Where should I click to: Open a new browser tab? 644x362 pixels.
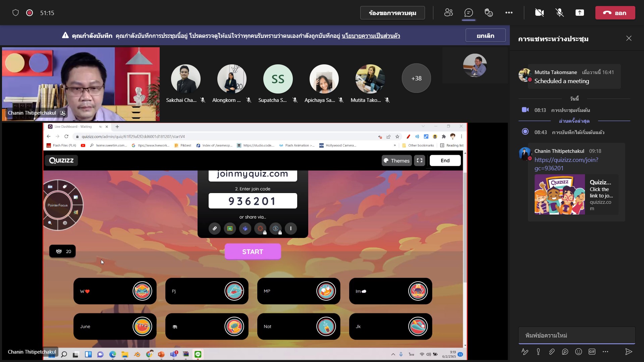117,127
